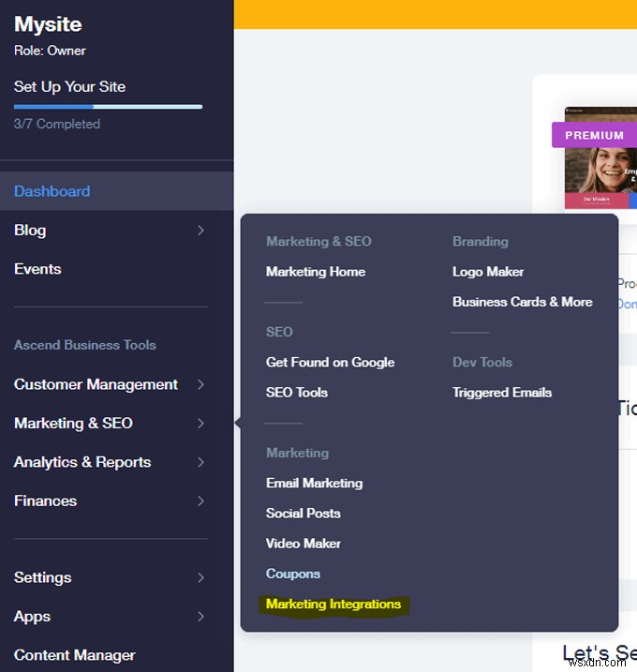This screenshot has height=672, width=637.
Task: Expand the Finances chevron
Action: tap(200, 501)
